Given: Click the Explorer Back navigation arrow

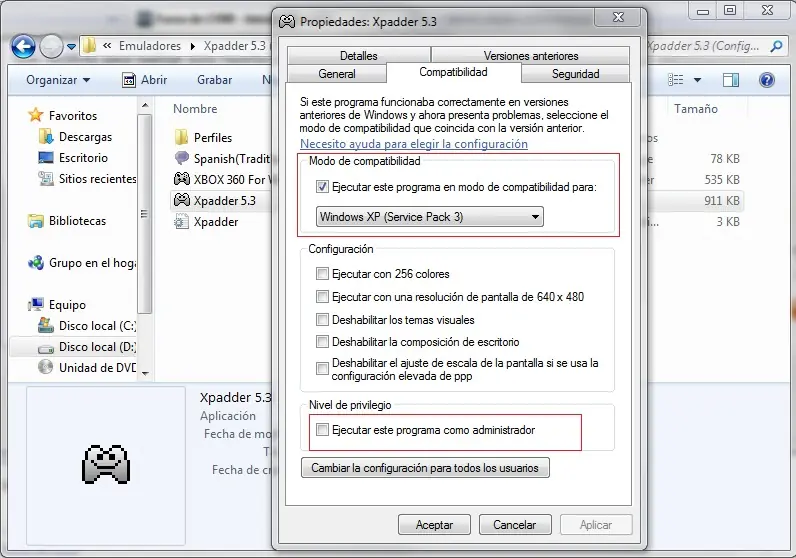Looking at the screenshot, I should (23, 47).
